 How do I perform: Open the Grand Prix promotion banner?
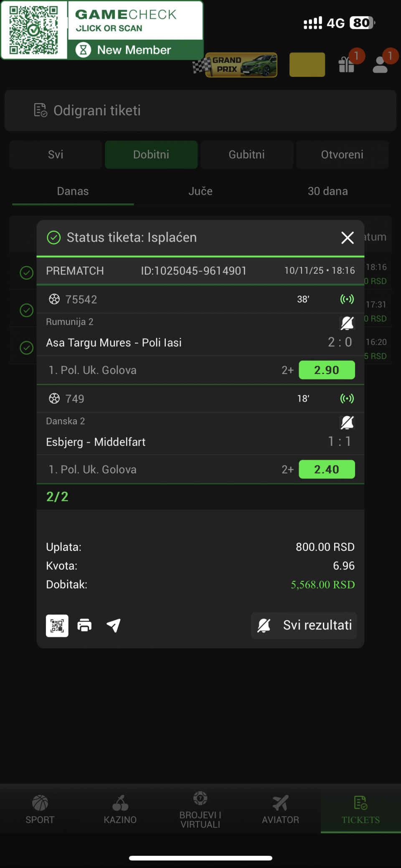tap(241, 65)
